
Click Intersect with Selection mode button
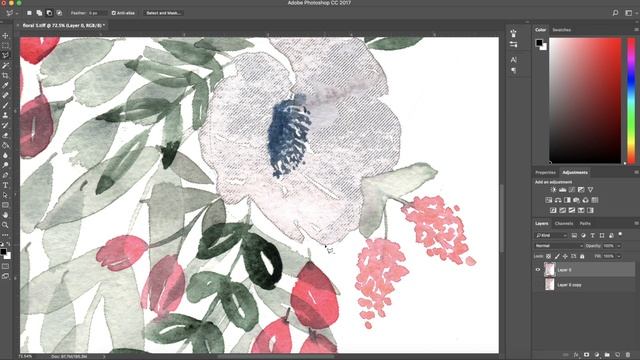[59, 13]
